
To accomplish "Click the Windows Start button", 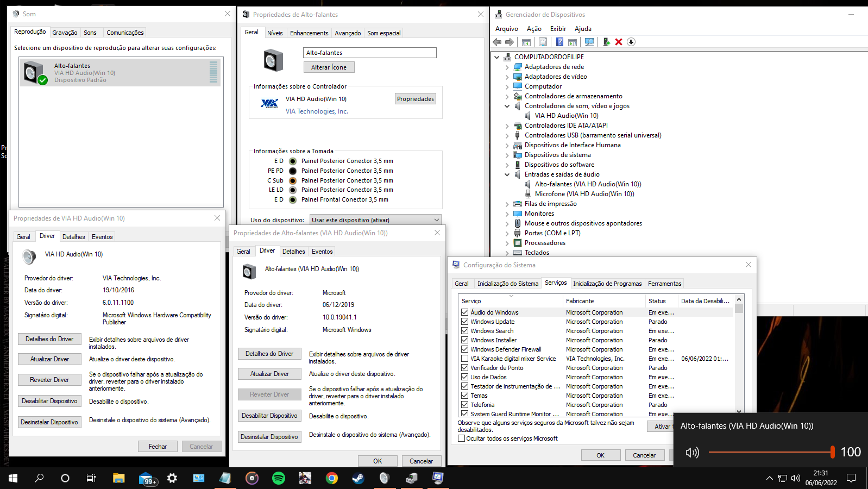I will (x=13, y=478).
